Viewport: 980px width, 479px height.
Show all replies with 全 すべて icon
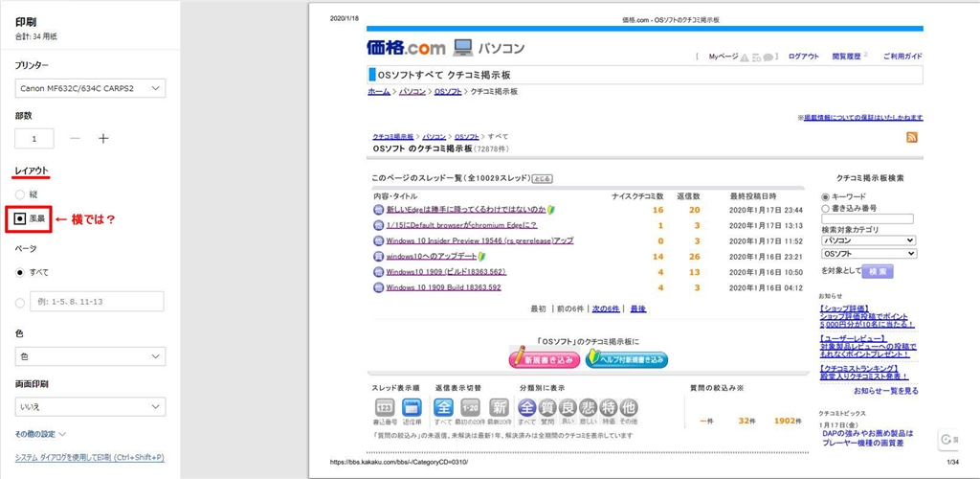tap(443, 408)
